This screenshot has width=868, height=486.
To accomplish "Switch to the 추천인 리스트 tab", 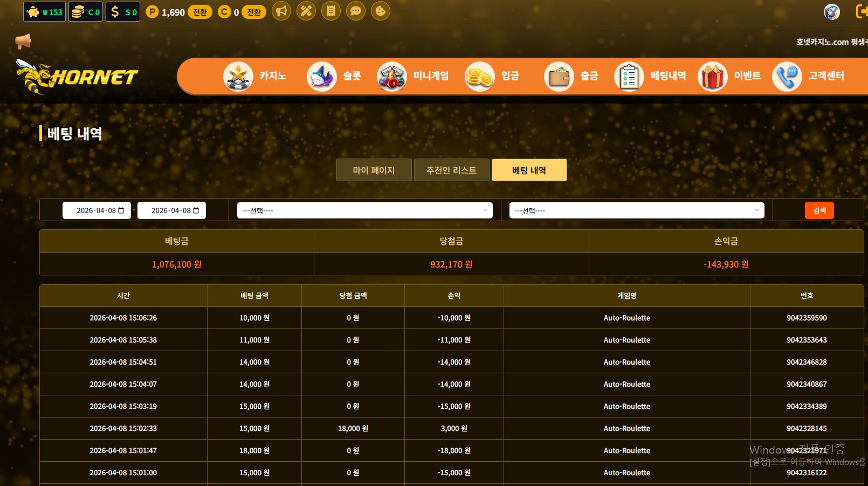I will 451,170.
